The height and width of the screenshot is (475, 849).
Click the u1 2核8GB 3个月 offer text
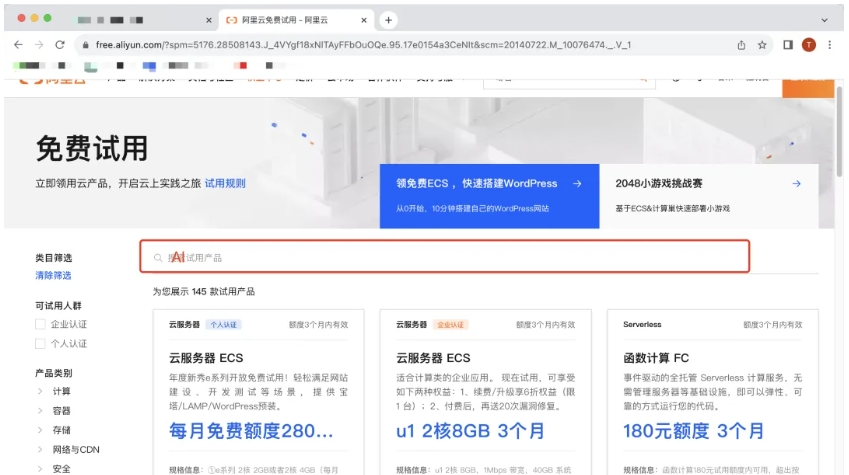tap(470, 431)
